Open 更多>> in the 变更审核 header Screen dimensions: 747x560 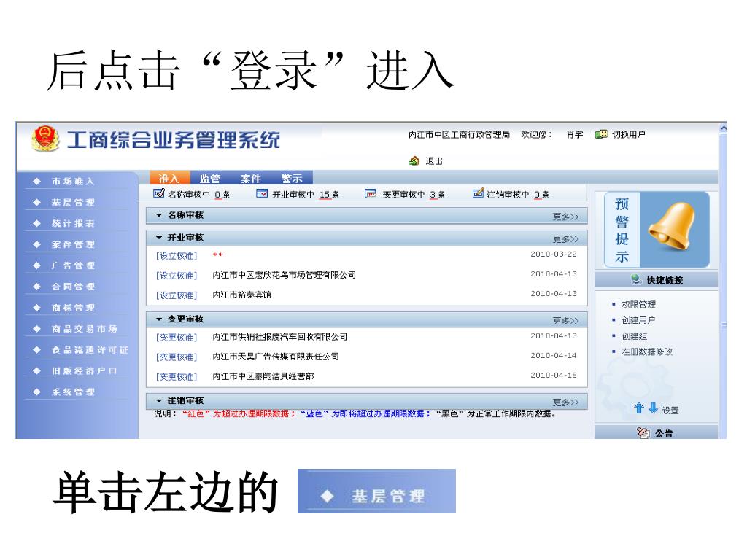565,321
